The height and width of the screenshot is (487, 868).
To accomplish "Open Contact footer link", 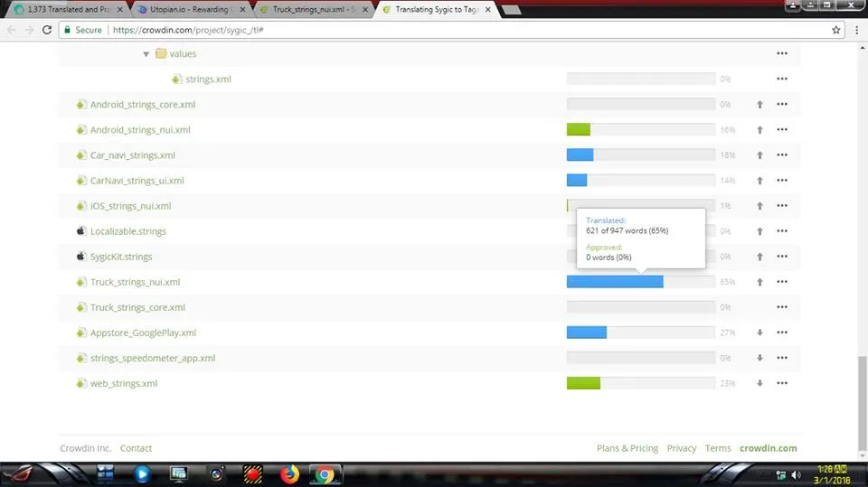I will coord(137,448).
